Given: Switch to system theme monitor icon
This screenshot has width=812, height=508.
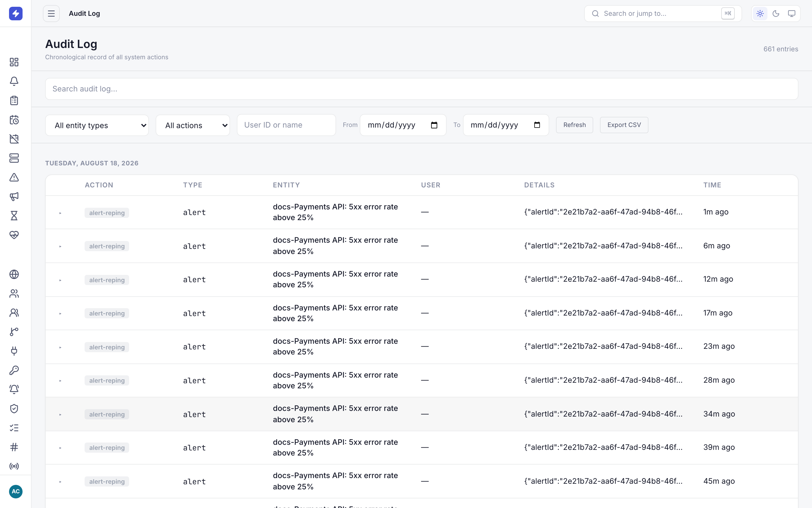Looking at the screenshot, I should click(x=791, y=14).
